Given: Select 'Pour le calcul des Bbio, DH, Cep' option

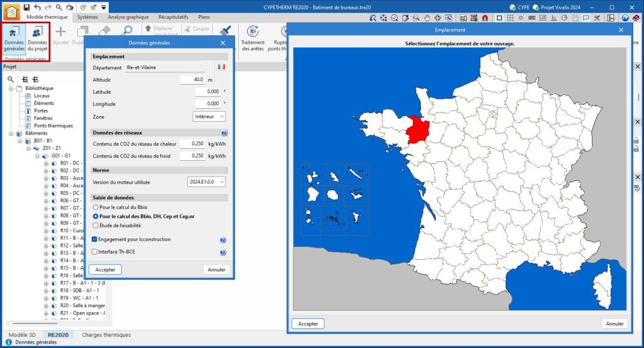Looking at the screenshot, I should tap(96, 216).
